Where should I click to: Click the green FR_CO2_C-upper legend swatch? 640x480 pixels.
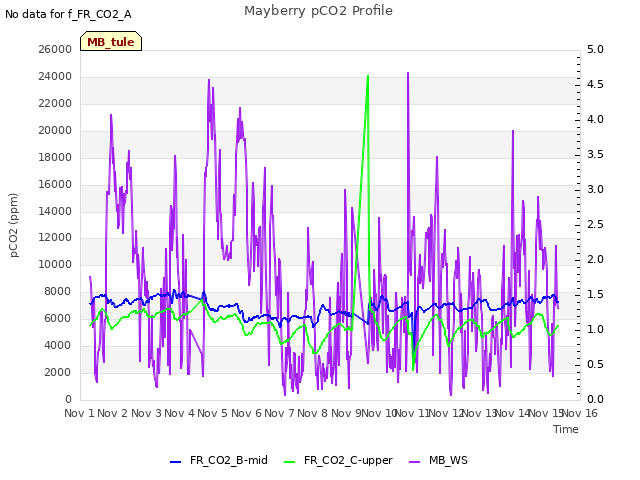(289, 462)
